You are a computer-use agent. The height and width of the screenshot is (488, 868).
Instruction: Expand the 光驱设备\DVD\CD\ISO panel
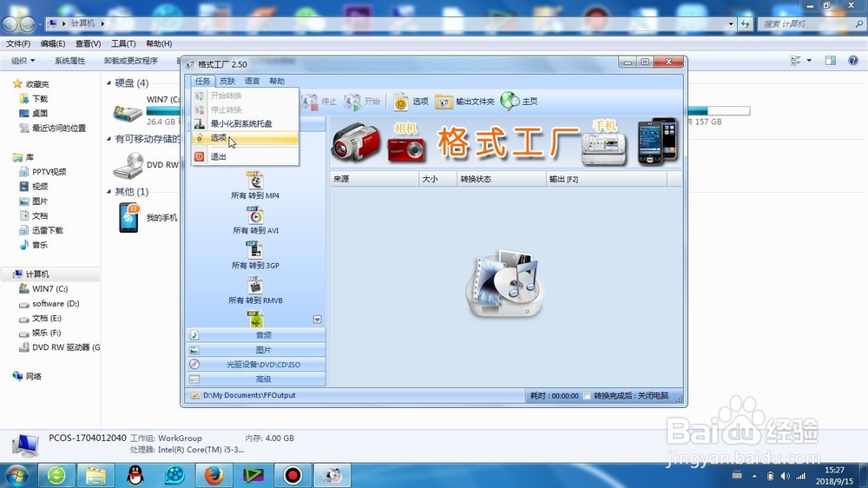256,365
